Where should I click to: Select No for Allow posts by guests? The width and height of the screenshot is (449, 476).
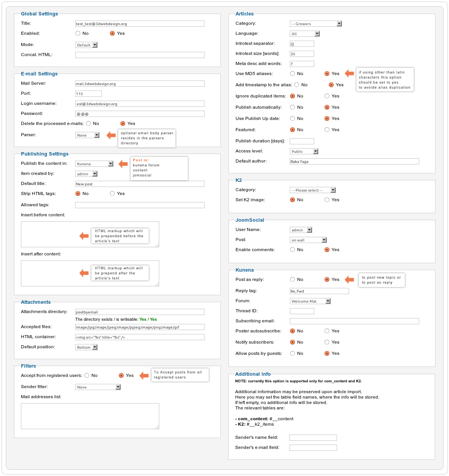coord(292,353)
